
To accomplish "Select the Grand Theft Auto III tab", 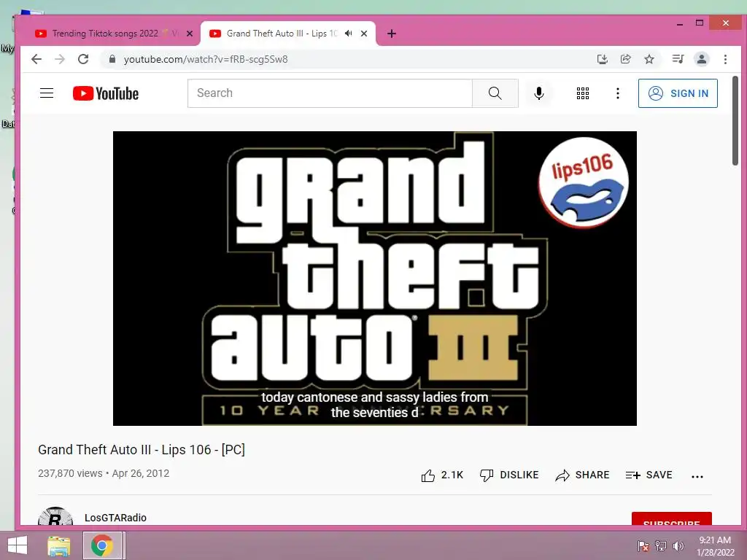I will pyautogui.click(x=281, y=34).
